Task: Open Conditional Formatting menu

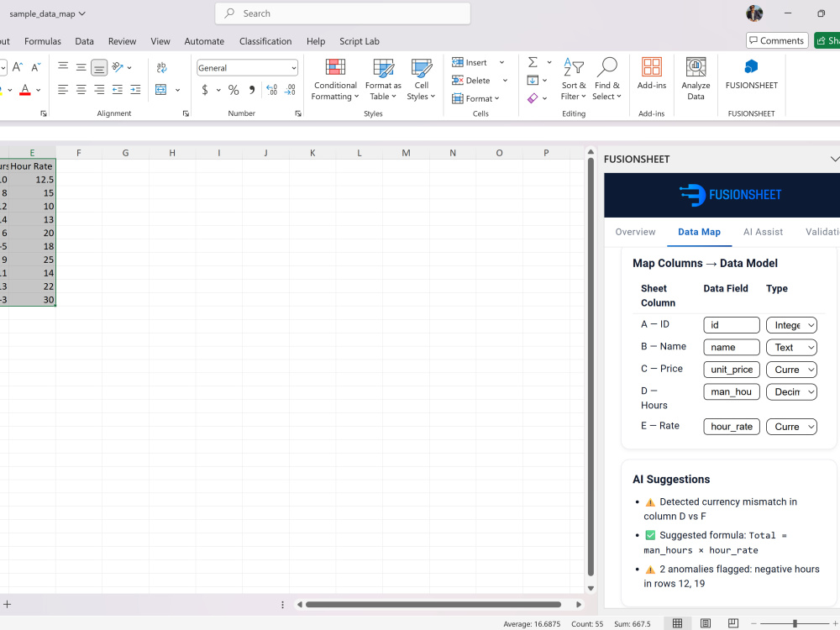Action: (x=335, y=79)
